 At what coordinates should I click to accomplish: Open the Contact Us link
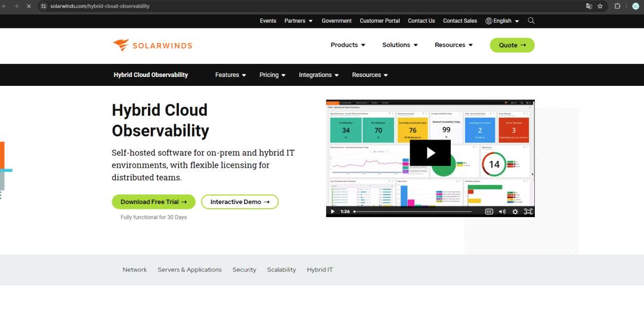click(422, 20)
